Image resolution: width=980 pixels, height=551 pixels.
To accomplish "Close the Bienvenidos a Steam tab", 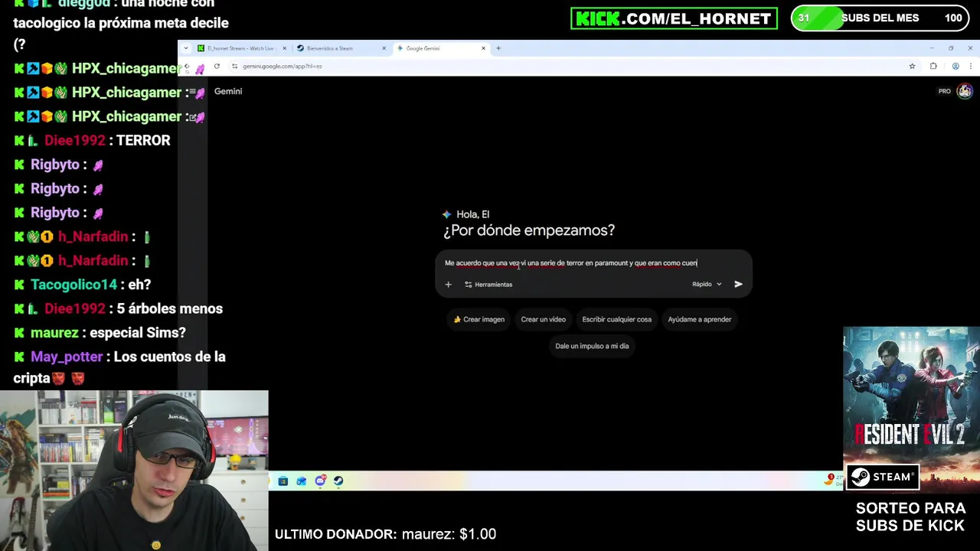I will (384, 48).
